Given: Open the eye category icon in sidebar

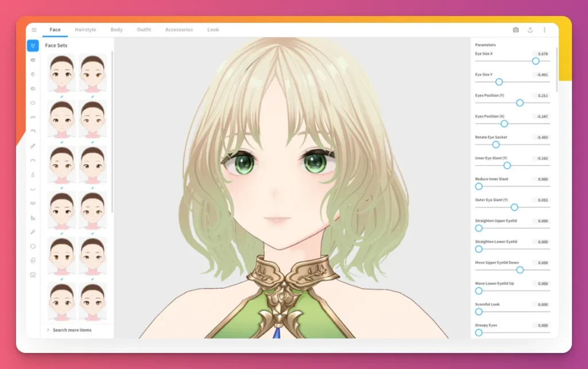Looking at the screenshot, I should coord(33,60).
